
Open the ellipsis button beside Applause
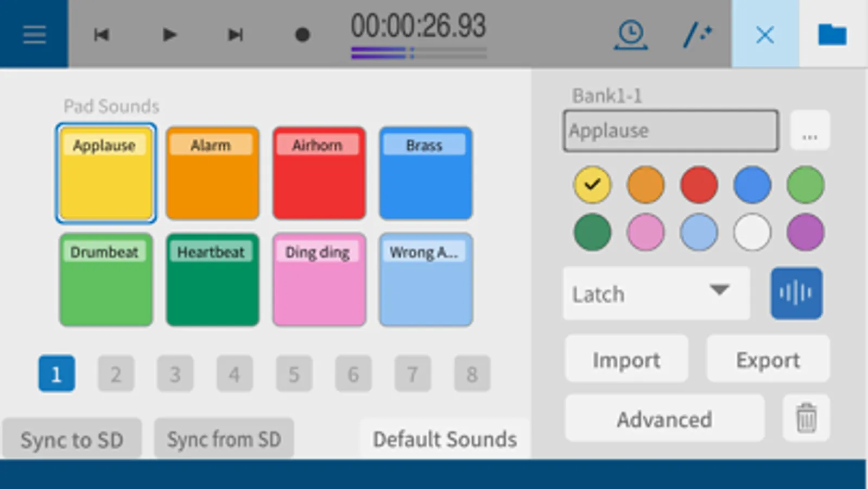point(809,131)
